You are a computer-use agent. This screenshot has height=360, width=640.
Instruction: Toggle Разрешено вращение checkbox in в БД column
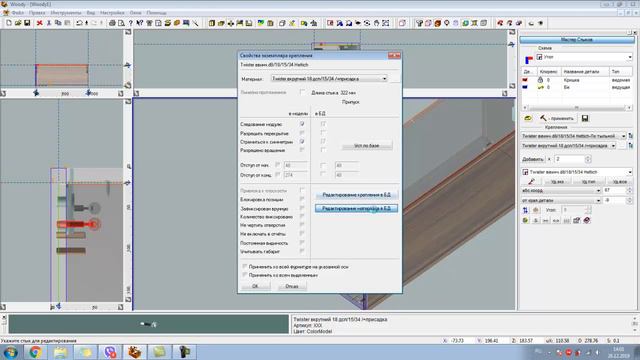(x=323, y=150)
